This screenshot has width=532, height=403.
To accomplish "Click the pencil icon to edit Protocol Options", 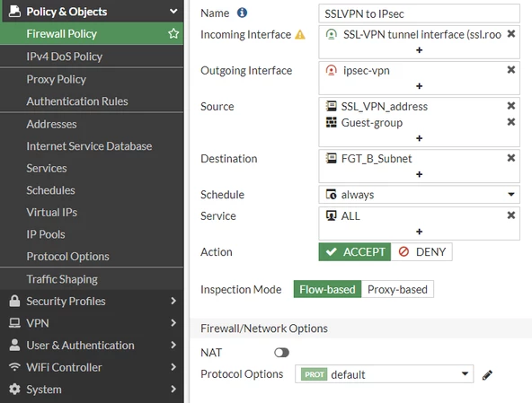I will [487, 375].
